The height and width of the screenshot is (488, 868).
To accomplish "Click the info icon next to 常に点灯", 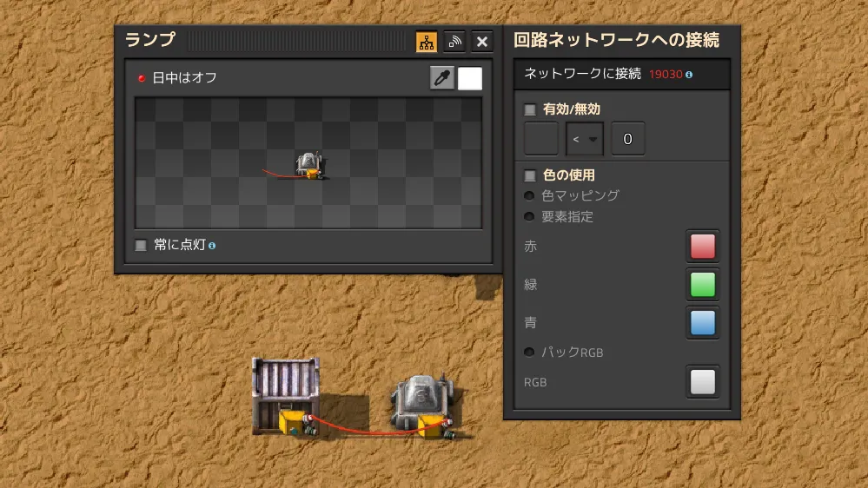I will click(212, 246).
